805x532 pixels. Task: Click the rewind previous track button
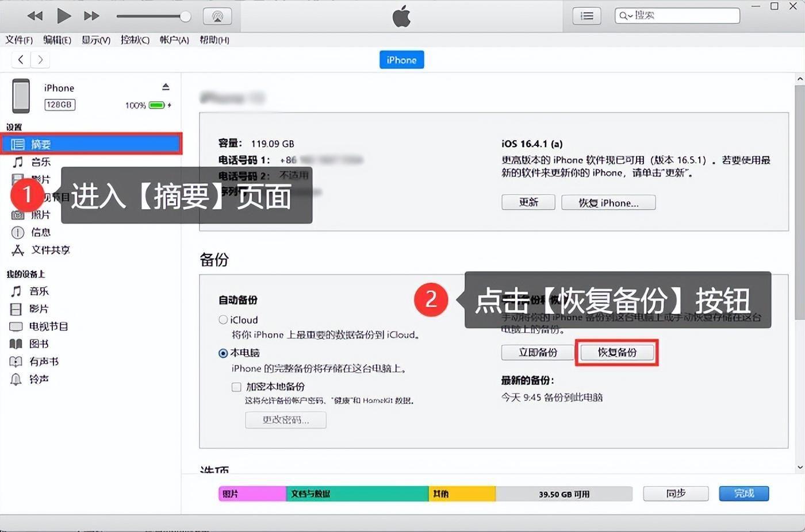(x=35, y=16)
